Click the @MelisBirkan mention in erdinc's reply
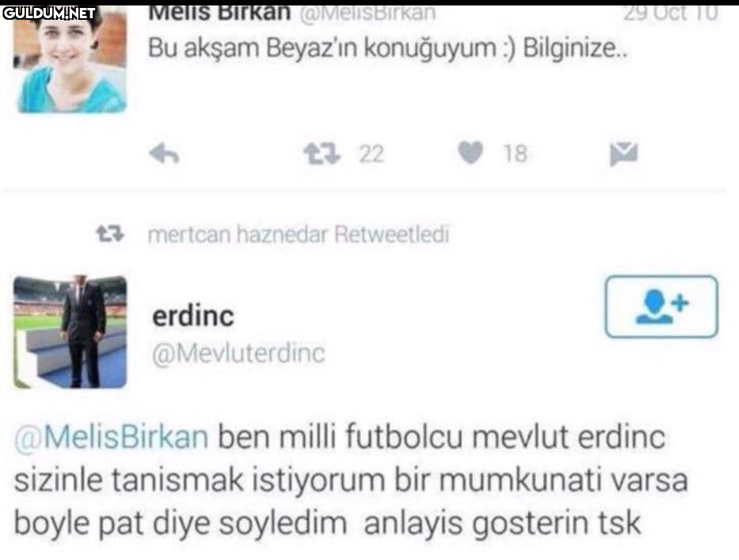739x560 pixels. 111,436
